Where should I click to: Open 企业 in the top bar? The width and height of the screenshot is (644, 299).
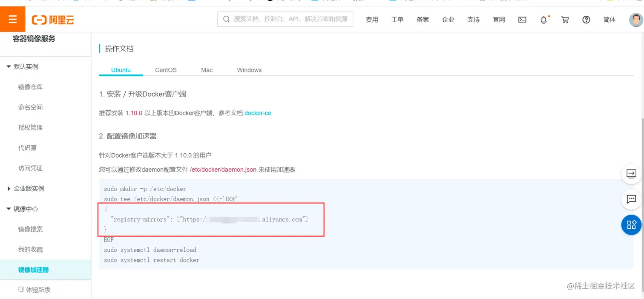pos(448,20)
